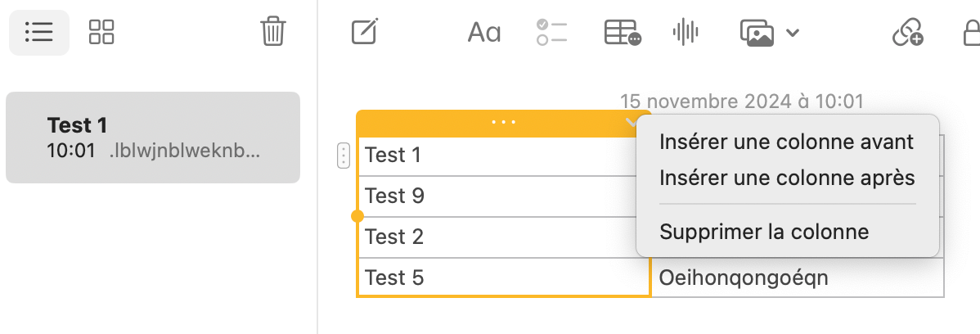Create a new note
Viewport: 980px width, 334px height.
click(363, 33)
